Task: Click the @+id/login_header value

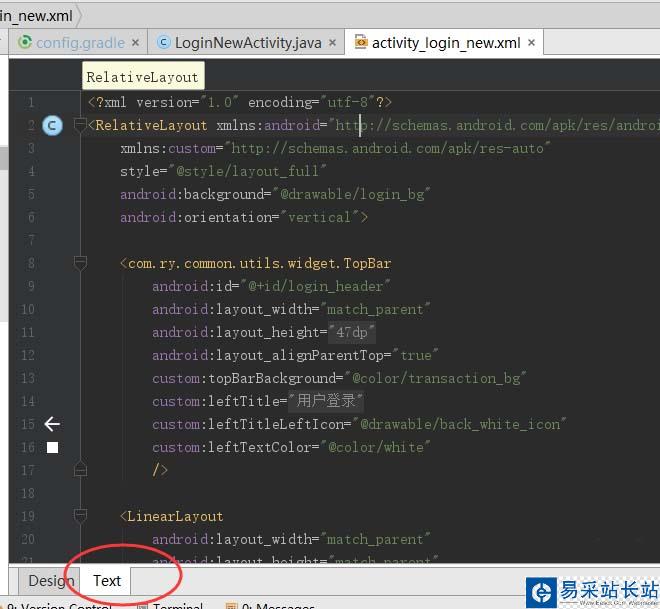Action: [x=316, y=286]
